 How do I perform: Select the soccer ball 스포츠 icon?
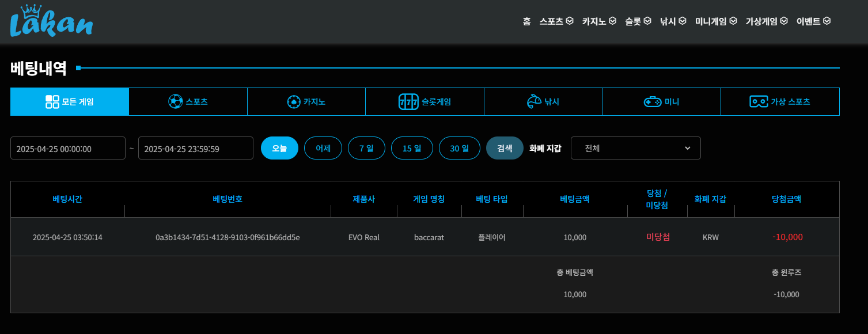[x=175, y=102]
